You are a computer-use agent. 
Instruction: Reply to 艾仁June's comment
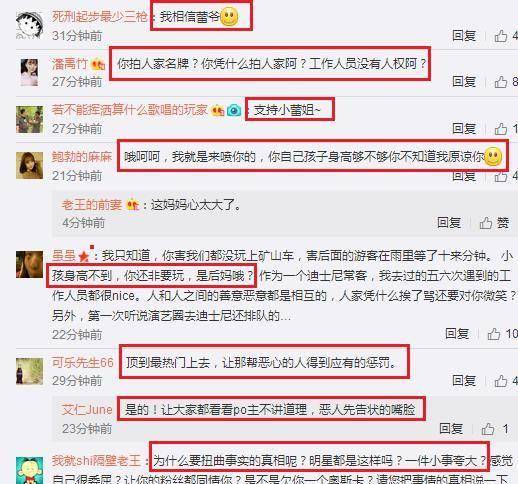[451, 429]
